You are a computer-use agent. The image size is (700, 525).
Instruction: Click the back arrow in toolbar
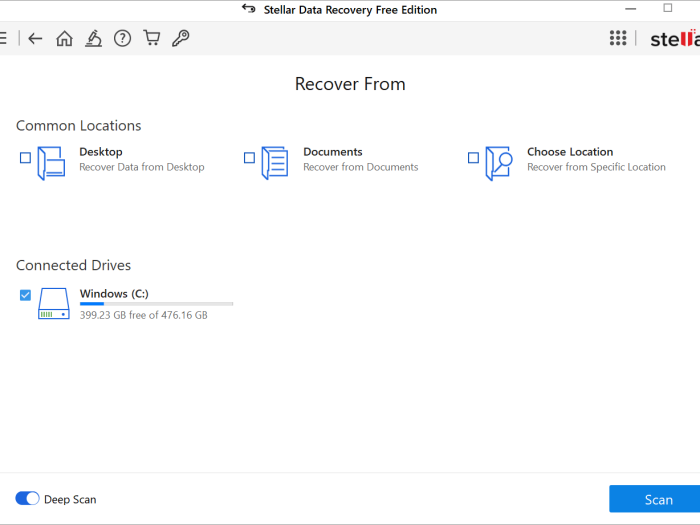tap(35, 38)
